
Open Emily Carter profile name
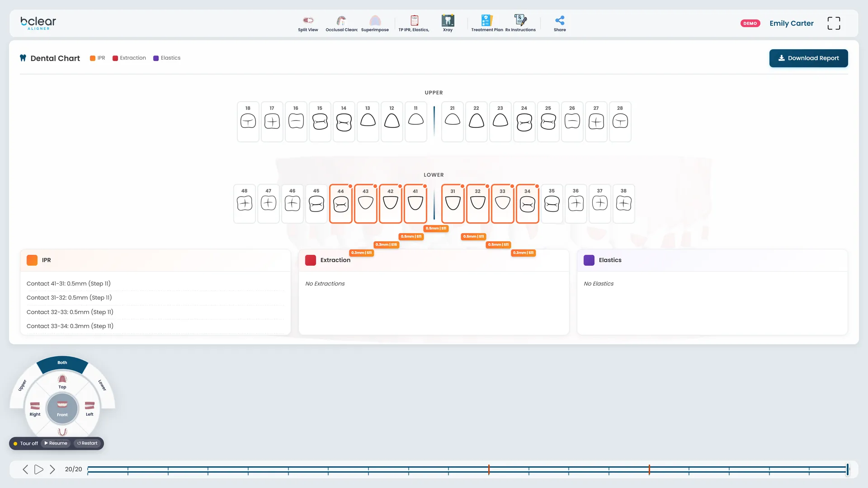point(791,23)
